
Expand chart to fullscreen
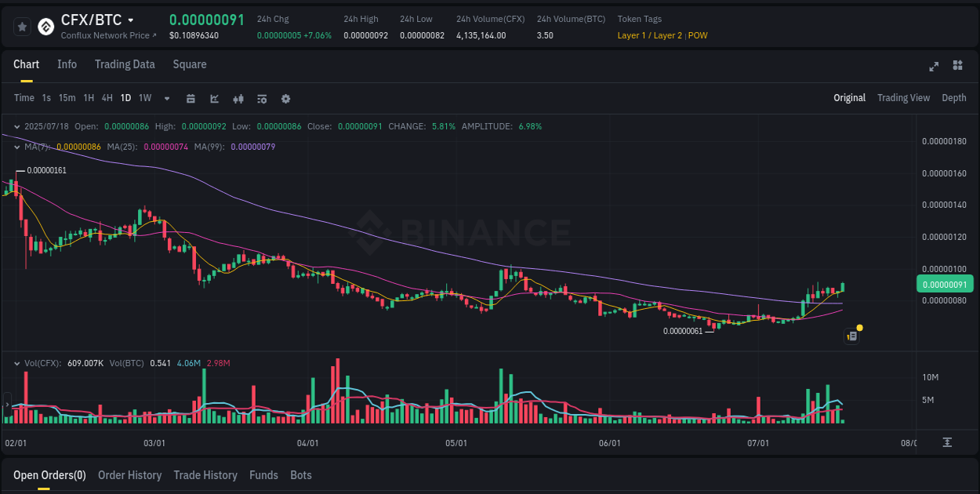click(934, 67)
